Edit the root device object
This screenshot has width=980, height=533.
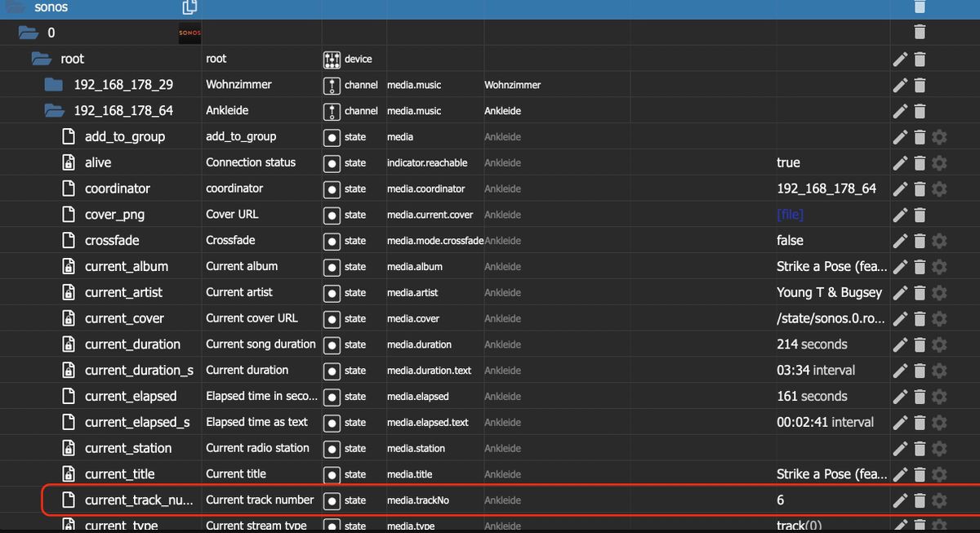(900, 59)
